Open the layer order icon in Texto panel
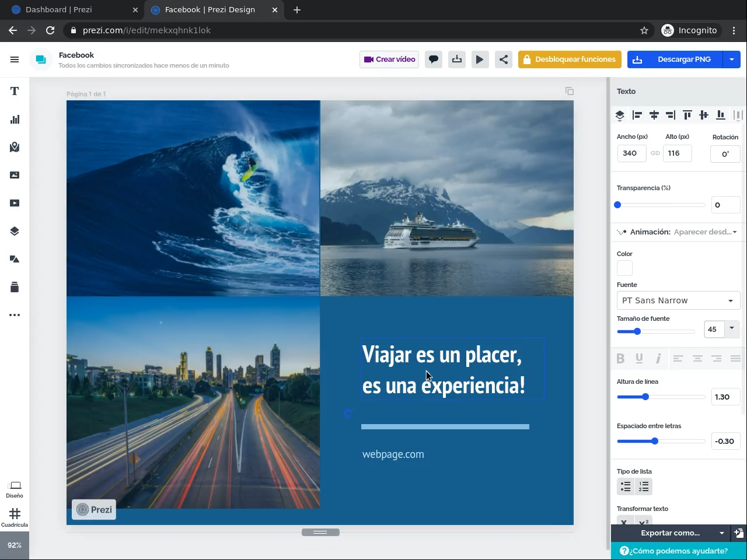 pos(620,116)
